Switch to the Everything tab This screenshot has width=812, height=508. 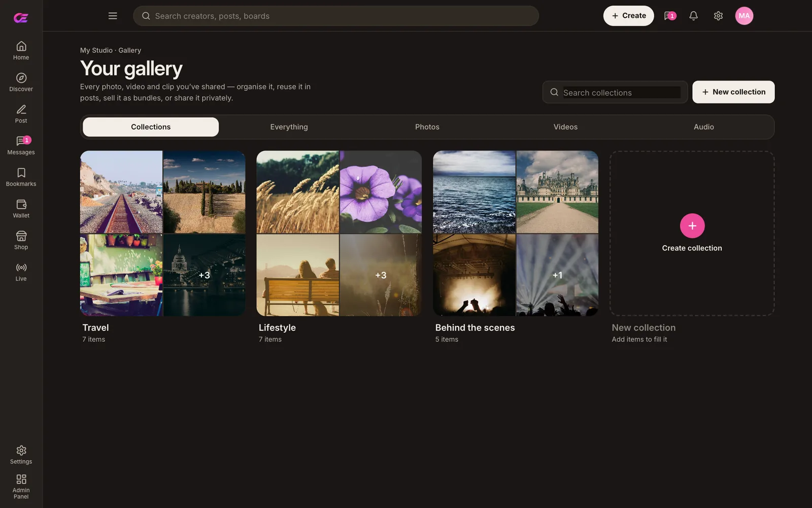pos(289,127)
